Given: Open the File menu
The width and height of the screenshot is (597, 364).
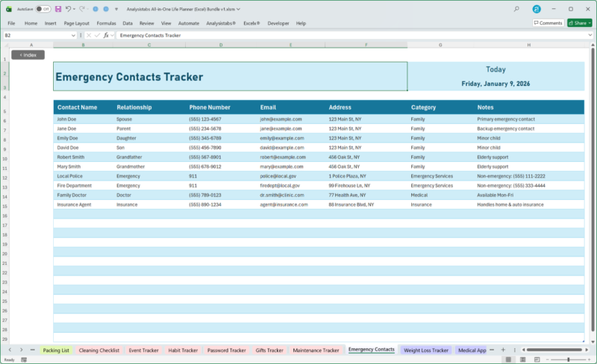Looking at the screenshot, I should click(11, 23).
